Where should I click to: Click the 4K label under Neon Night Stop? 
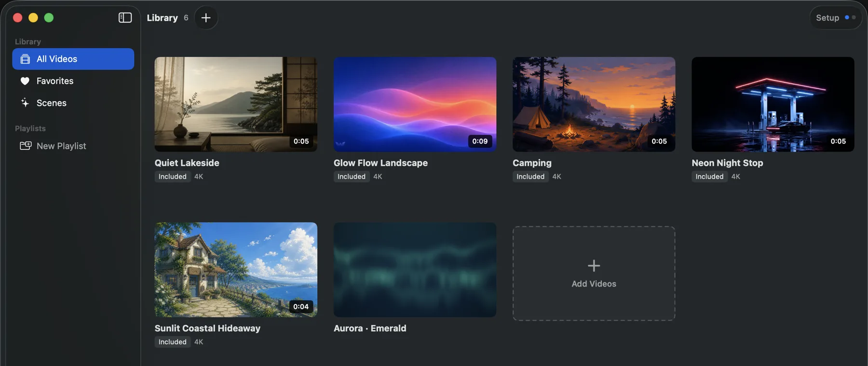pos(735,177)
